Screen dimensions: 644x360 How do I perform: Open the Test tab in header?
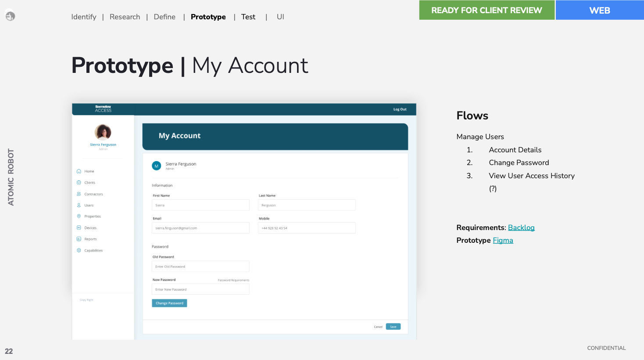click(x=248, y=17)
